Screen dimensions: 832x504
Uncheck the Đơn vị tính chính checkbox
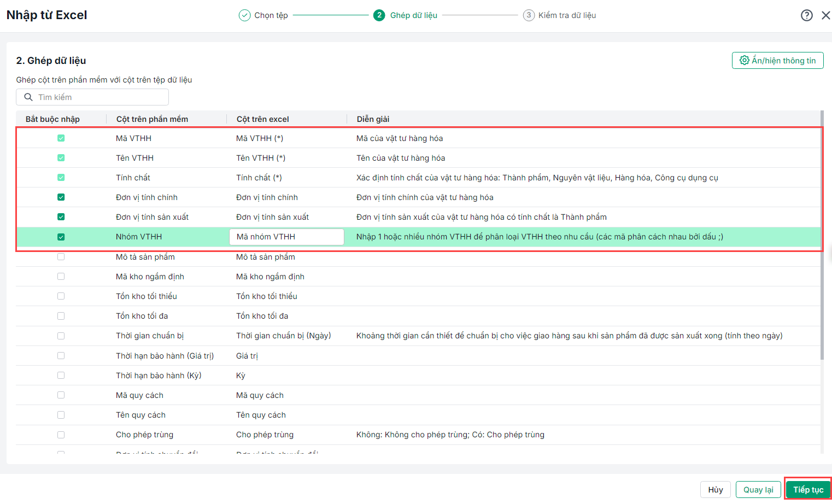[61, 197]
